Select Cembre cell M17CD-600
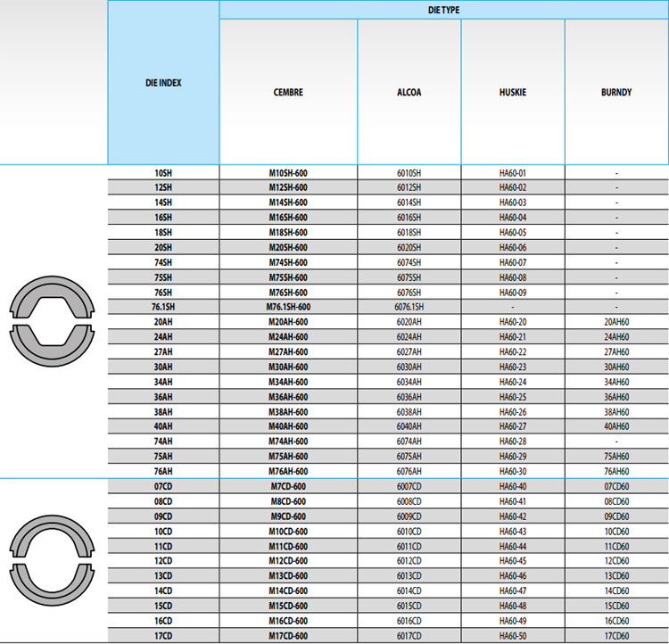Image resolution: width=669 pixels, height=644 pixels. pos(288,635)
